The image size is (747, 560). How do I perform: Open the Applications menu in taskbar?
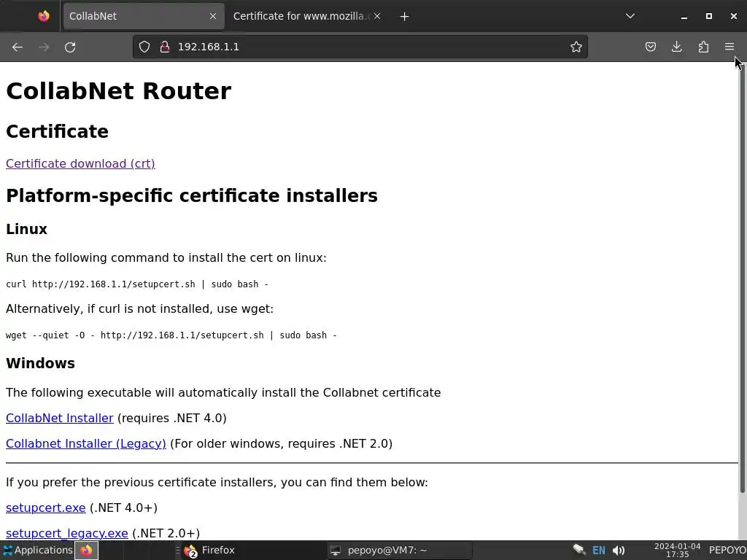pyautogui.click(x=37, y=551)
